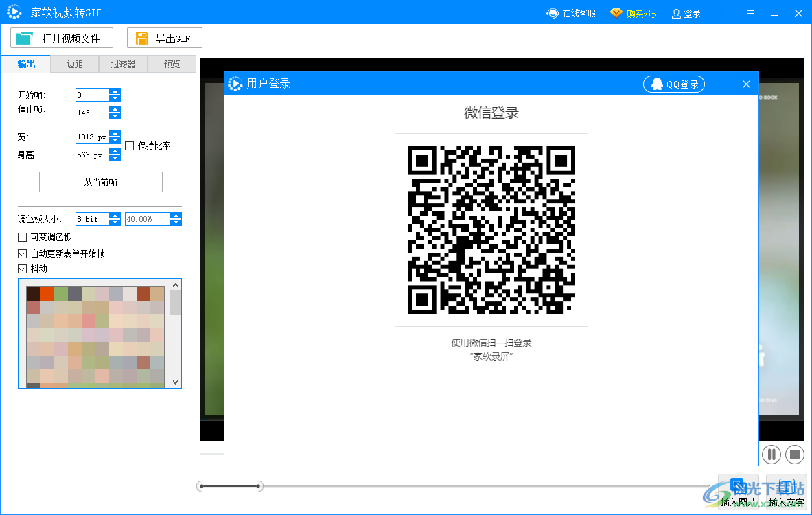This screenshot has width=812, height=515.
Task: Click the 家软视频转GIF app logo
Action: pos(14,12)
